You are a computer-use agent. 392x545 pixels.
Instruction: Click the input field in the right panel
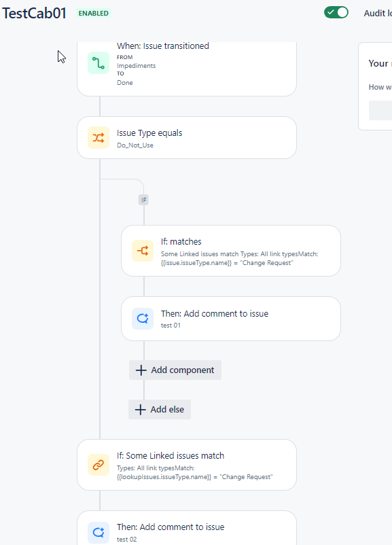[x=380, y=110]
